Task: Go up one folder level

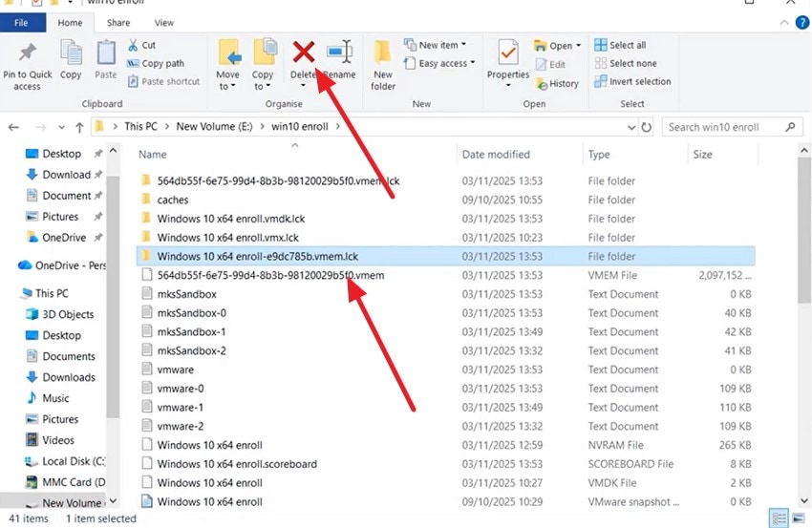Action: [x=79, y=127]
